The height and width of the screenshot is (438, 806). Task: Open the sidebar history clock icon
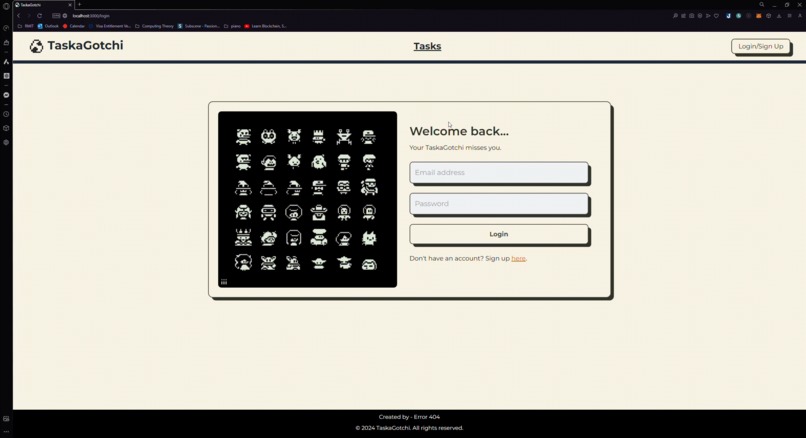click(x=6, y=114)
